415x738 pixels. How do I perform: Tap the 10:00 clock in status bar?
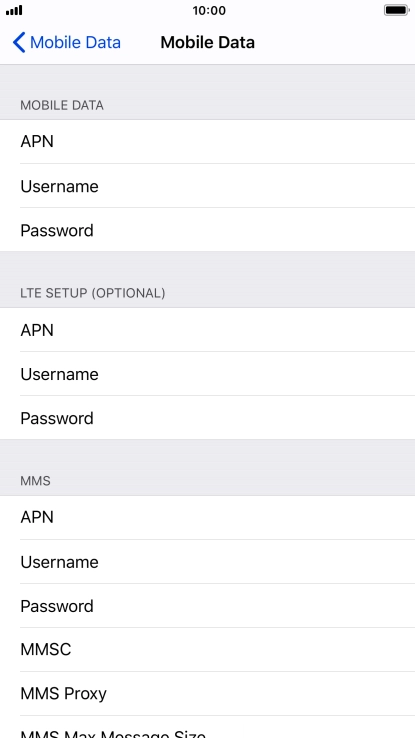coord(209,10)
